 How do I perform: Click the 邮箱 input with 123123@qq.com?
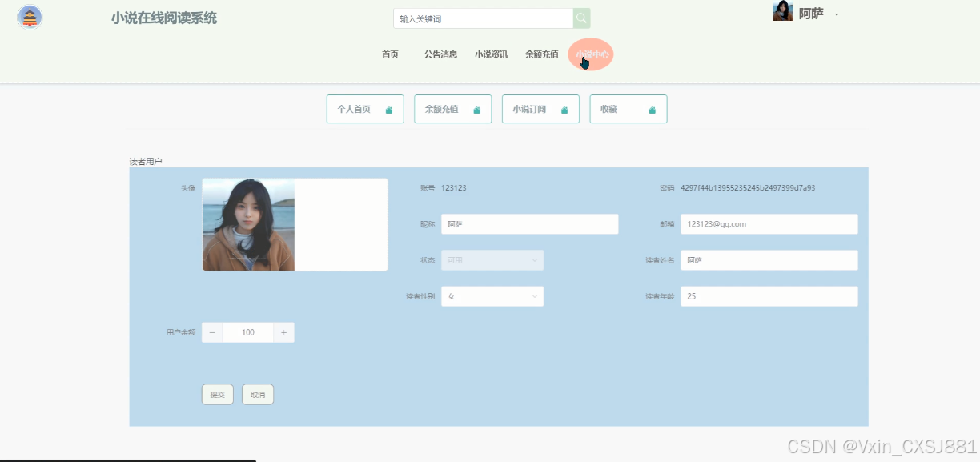click(x=769, y=224)
